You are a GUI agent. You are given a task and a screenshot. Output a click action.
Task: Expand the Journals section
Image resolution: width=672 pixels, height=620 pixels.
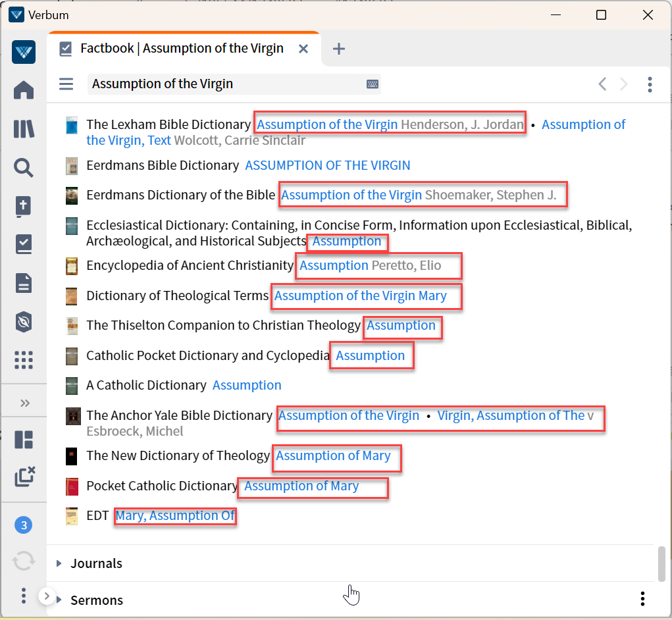[x=59, y=563]
